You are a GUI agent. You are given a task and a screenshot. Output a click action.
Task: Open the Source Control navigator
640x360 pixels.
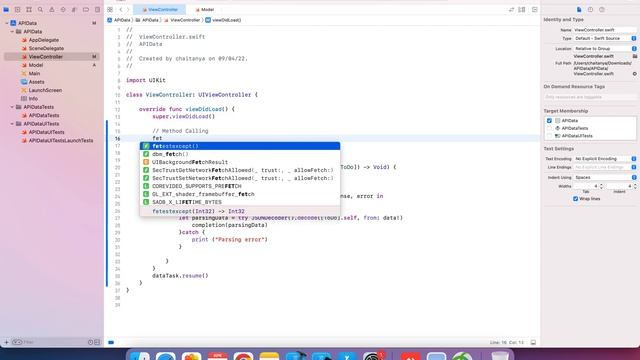[x=18, y=9]
